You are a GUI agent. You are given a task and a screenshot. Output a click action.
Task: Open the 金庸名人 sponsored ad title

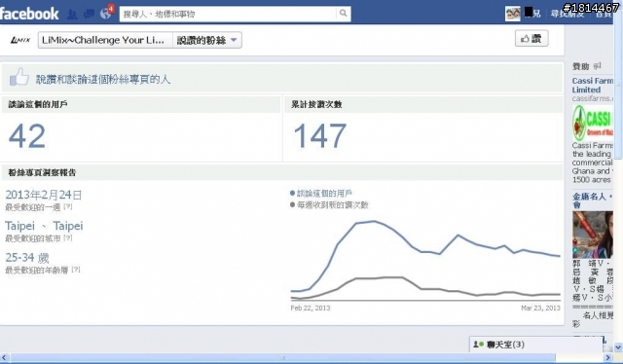click(593, 200)
